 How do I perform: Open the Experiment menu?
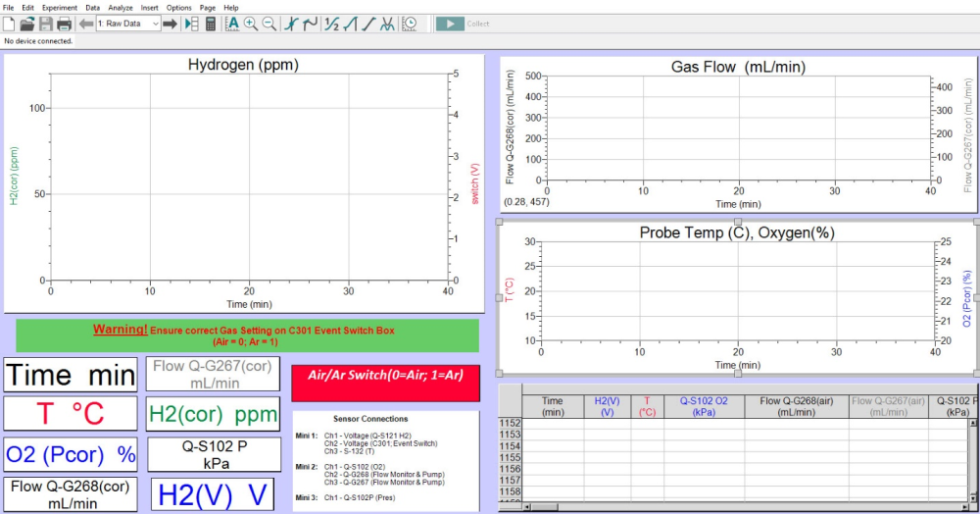[60, 8]
